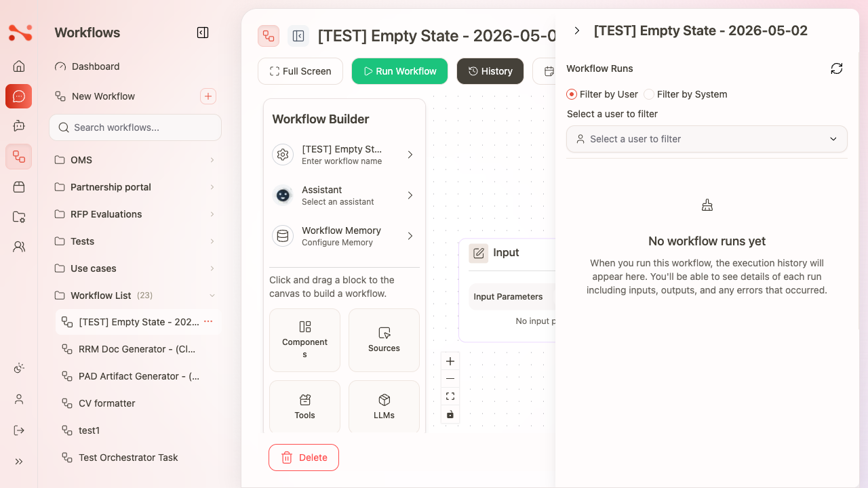The width and height of the screenshot is (868, 488).
Task: Open the folder settings icon in left rail
Action: [x=19, y=217]
